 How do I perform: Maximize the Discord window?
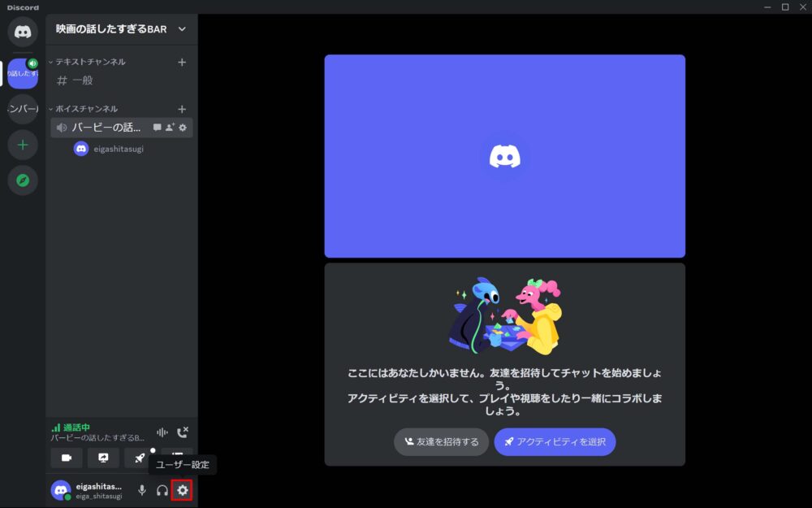(785, 7)
